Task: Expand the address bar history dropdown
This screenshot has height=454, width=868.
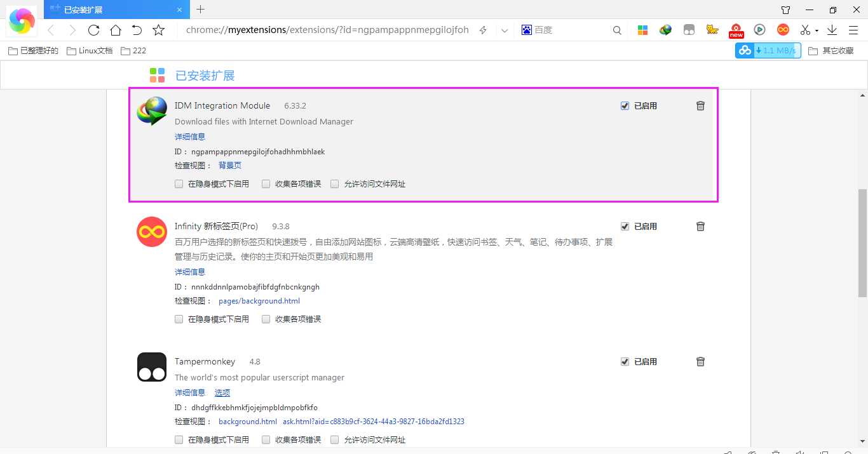Action: pyautogui.click(x=505, y=30)
